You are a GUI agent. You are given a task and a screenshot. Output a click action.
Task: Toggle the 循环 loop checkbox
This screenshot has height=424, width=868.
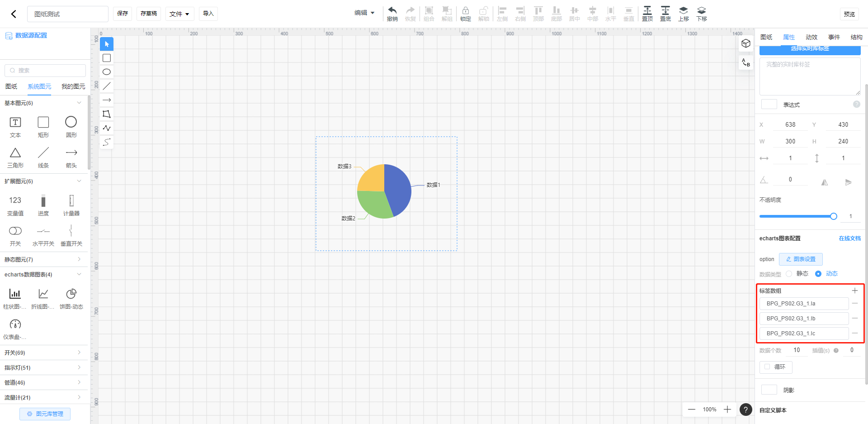point(767,367)
